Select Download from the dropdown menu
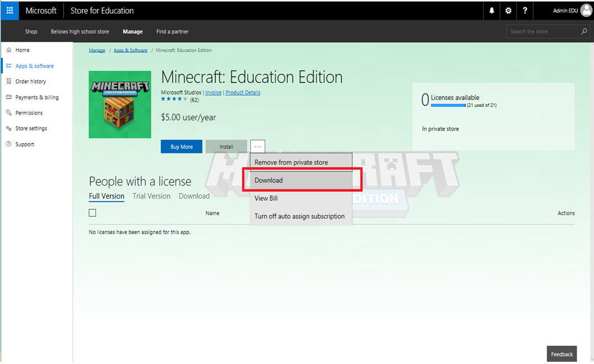 pos(301,180)
